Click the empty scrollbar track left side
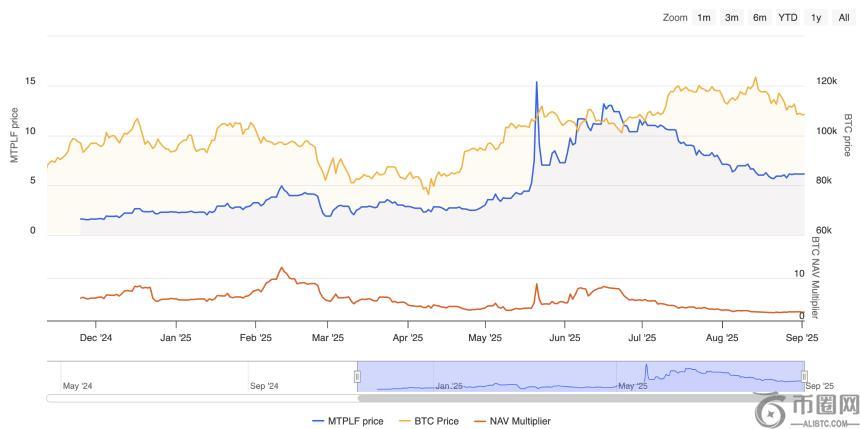Screen dimensions: 860x429 (x=200, y=398)
